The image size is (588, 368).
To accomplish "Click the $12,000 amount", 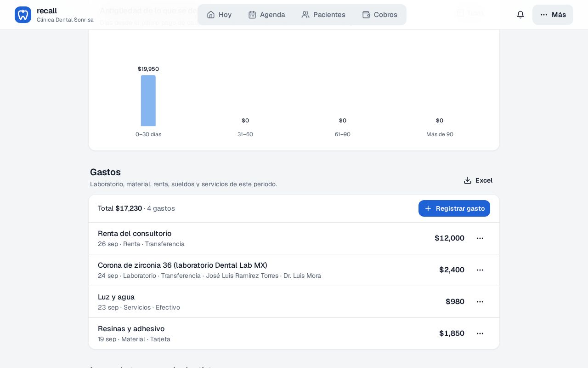I will coord(449,238).
